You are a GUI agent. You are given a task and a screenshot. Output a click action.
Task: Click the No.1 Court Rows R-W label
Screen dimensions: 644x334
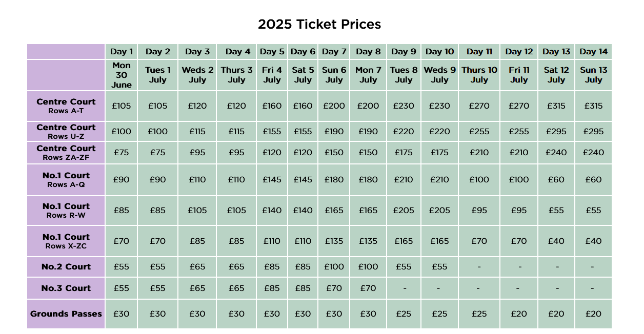66,210
